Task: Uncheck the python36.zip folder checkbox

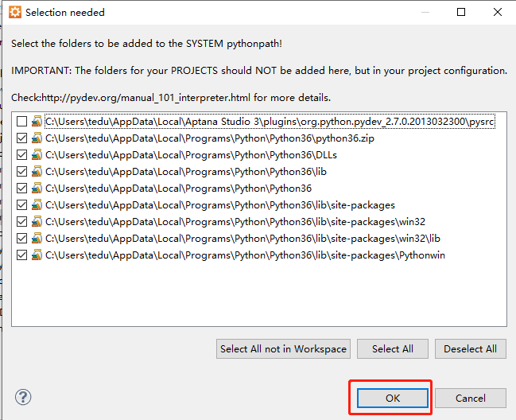Action: click(21, 138)
